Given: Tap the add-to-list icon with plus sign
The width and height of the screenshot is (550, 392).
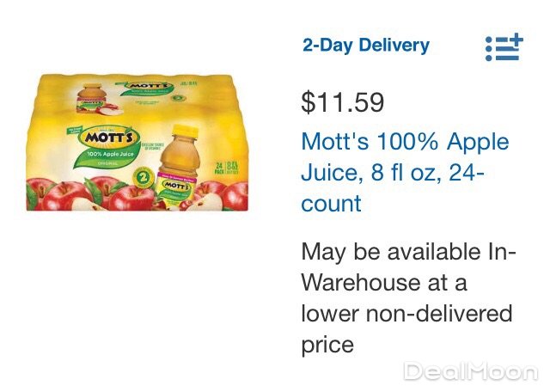Looking at the screenshot, I should point(504,47).
